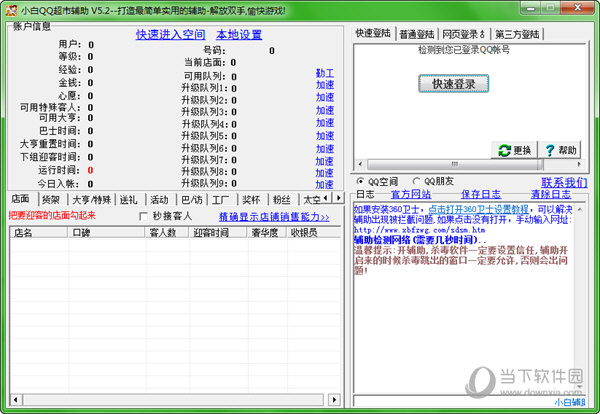This screenshot has height=414, width=600.
Task: Open the 巴/仿 tab
Action: (192, 200)
